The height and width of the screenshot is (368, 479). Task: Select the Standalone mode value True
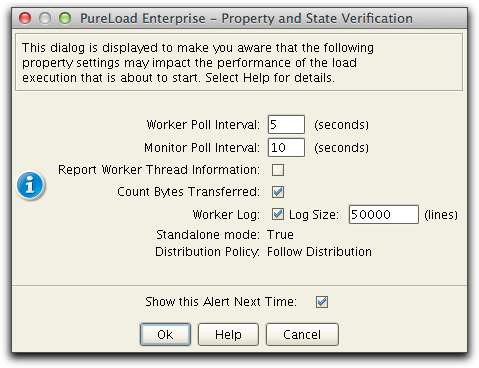pos(280,235)
